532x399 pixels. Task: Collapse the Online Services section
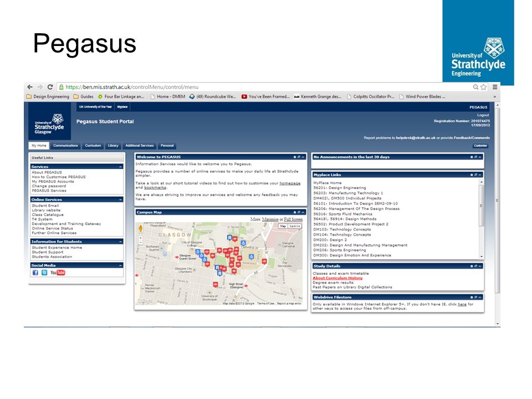pos(120,199)
